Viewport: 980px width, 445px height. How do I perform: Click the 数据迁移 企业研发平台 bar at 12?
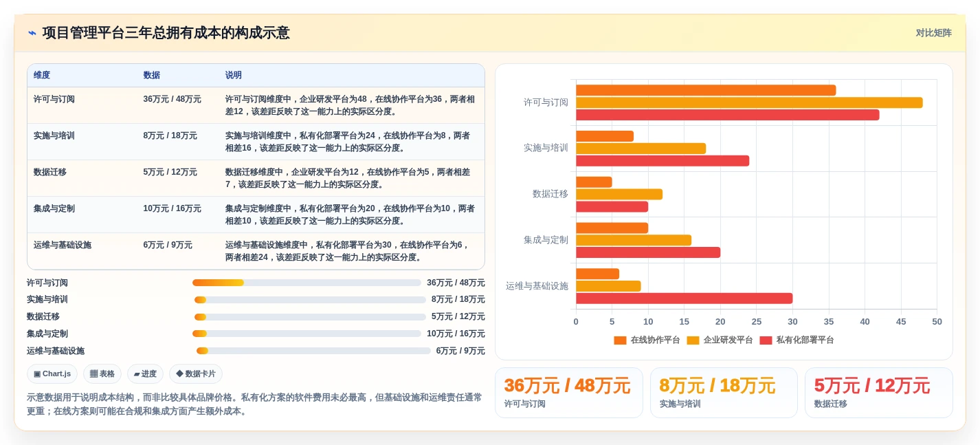pos(619,195)
